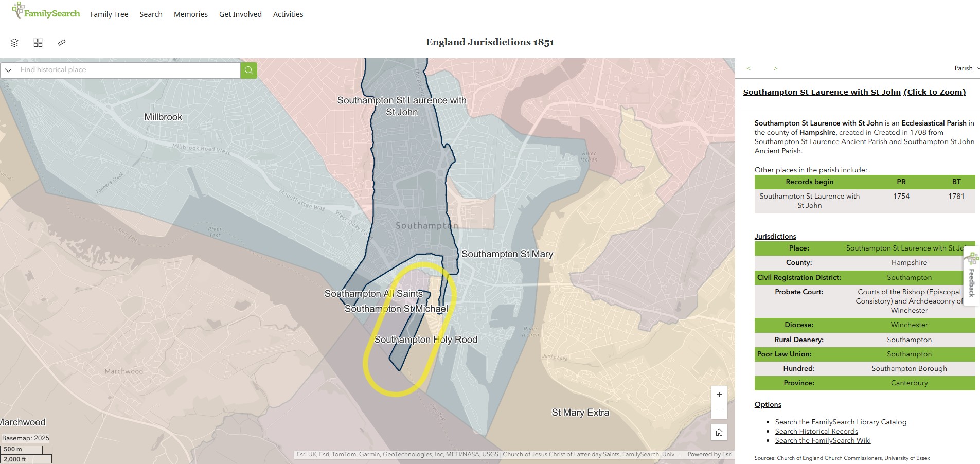Open the Feedback side tab
The width and height of the screenshot is (980, 464).
971,277
